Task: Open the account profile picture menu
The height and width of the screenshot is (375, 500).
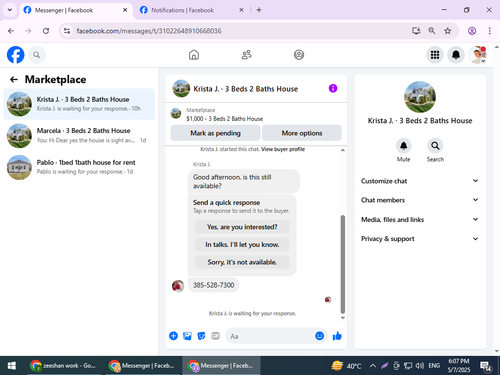Action: [477, 55]
